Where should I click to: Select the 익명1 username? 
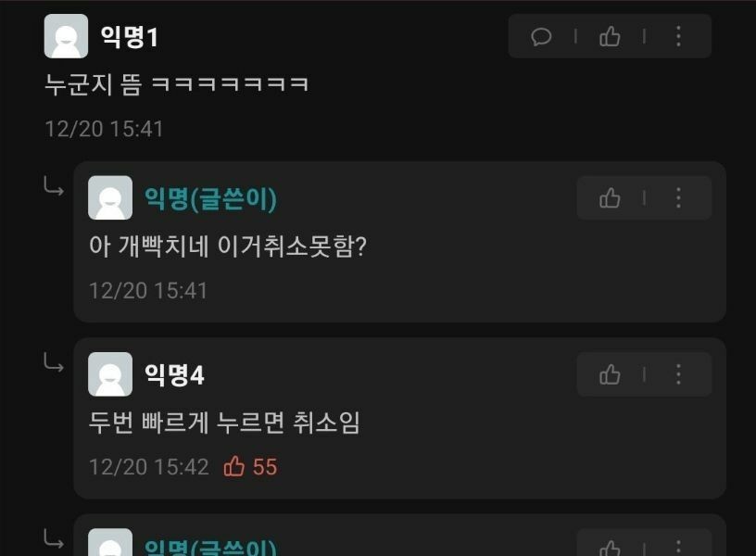point(129,37)
